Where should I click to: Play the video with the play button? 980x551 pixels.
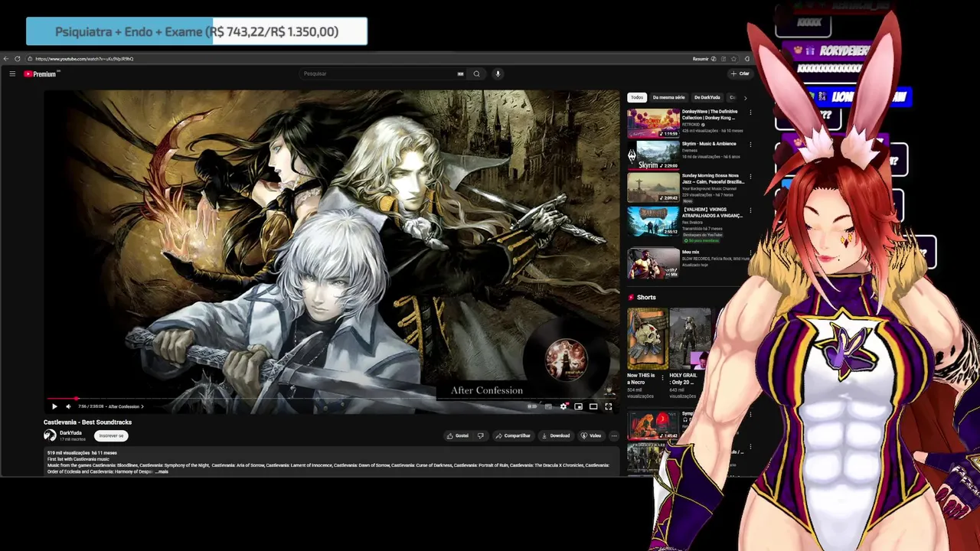(x=54, y=406)
